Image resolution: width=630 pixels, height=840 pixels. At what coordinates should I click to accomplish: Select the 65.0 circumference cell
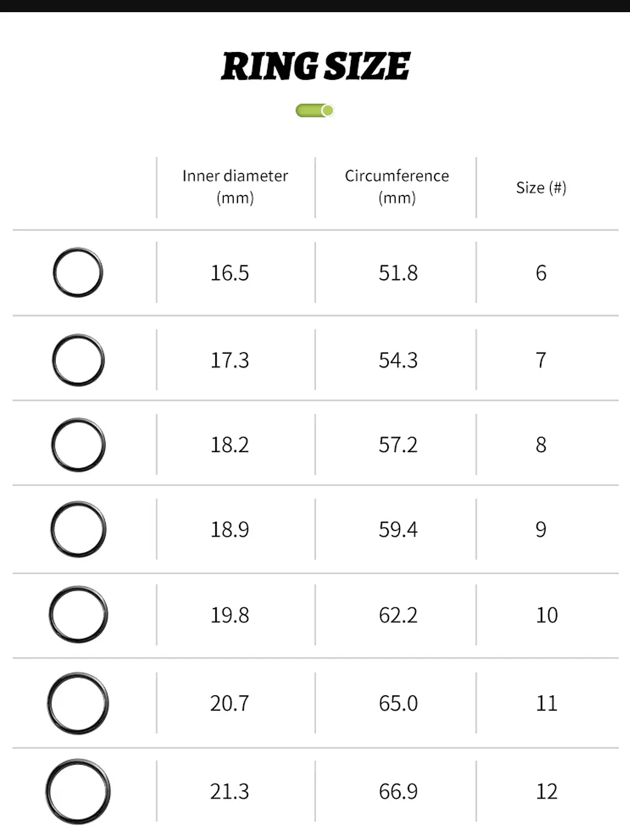click(x=398, y=704)
